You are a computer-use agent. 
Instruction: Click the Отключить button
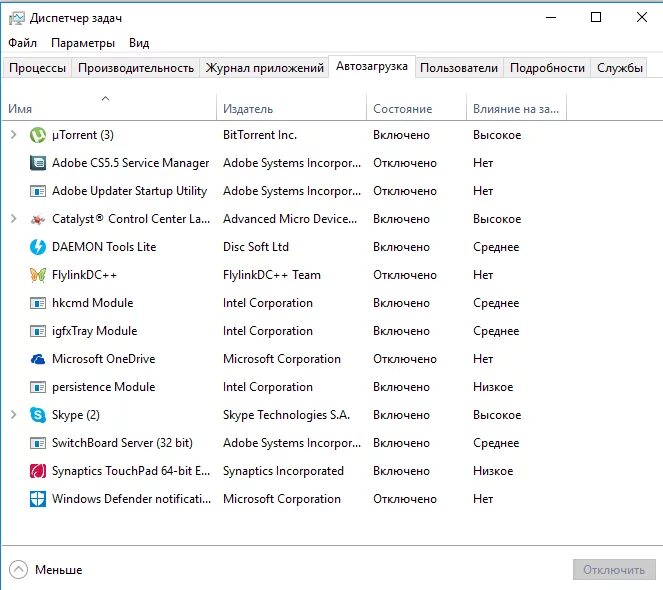614,570
